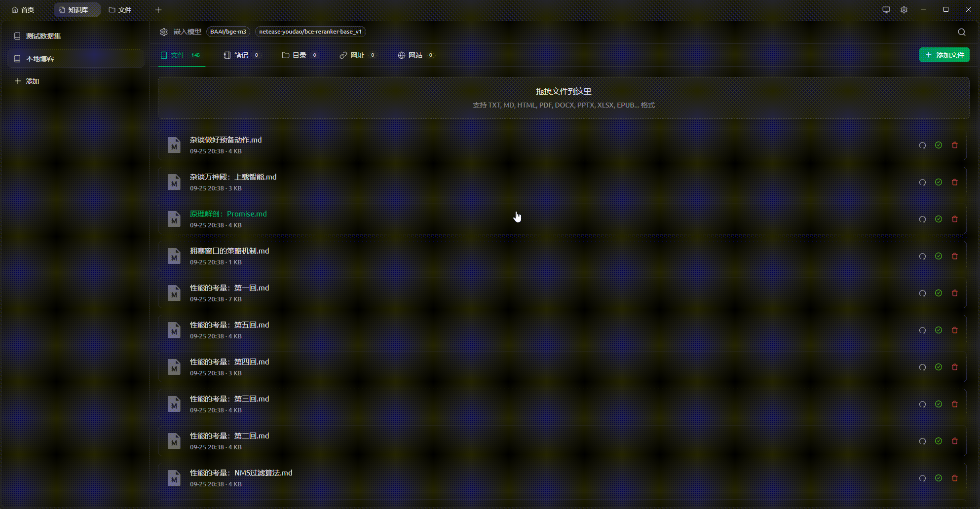The height and width of the screenshot is (509, 980).
Task: Delete the 杂谈做好预备动作.md file
Action: (x=954, y=145)
